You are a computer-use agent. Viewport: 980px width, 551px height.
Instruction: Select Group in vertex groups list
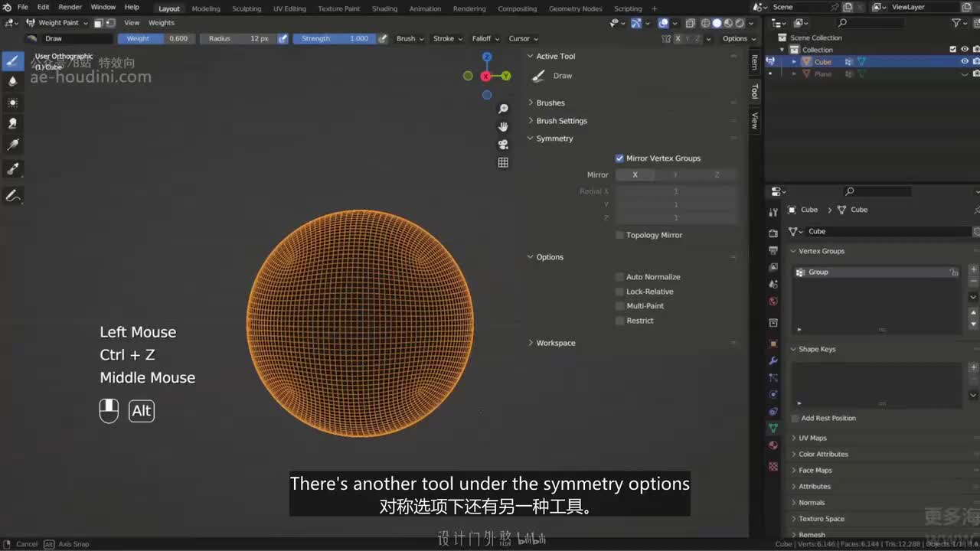pos(877,272)
